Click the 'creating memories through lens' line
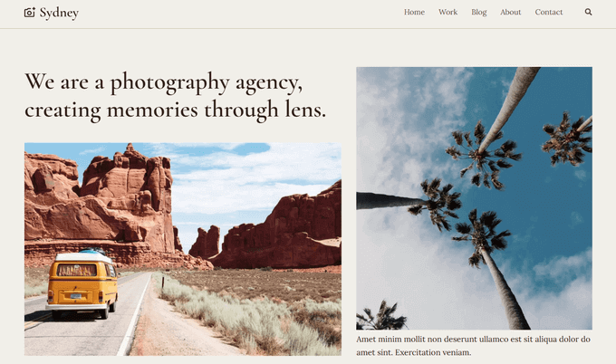 coord(175,110)
